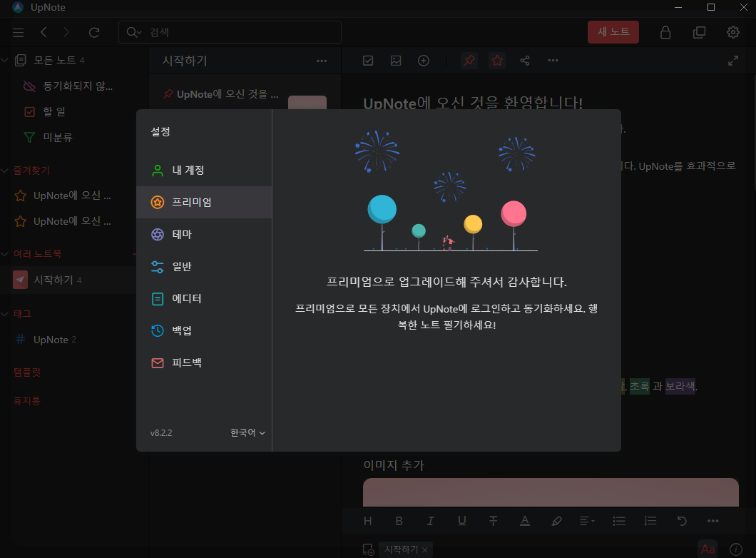Toggle strikethrough formatting
Viewport: 756px width, 558px height.
(x=494, y=521)
